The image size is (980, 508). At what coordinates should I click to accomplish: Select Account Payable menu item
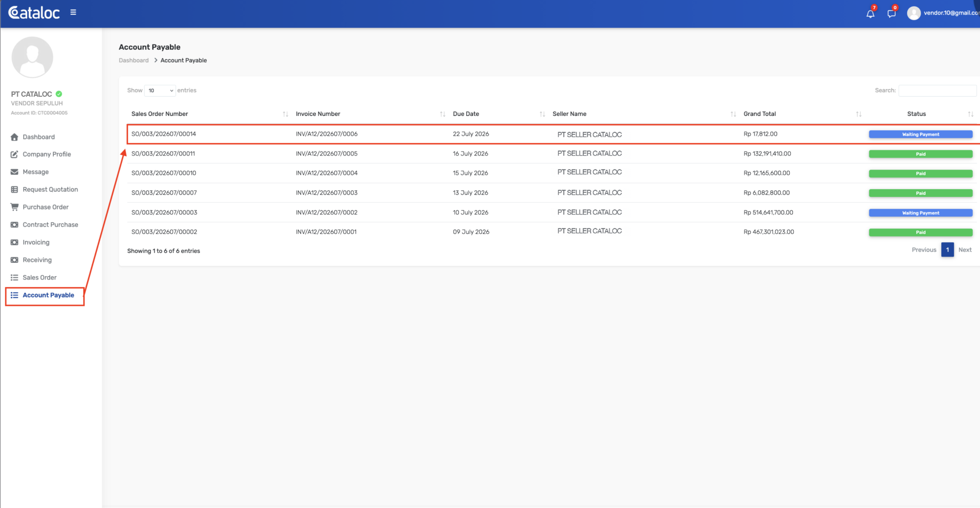tap(48, 295)
